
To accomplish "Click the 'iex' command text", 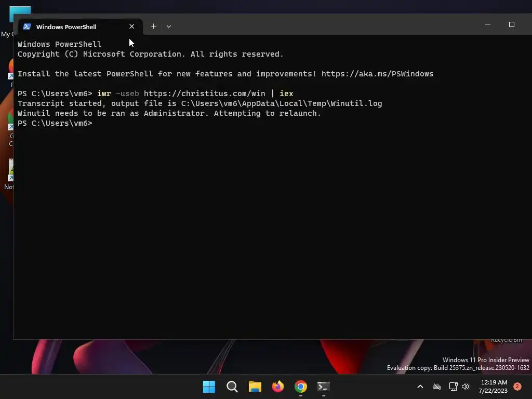I will coord(286,94).
